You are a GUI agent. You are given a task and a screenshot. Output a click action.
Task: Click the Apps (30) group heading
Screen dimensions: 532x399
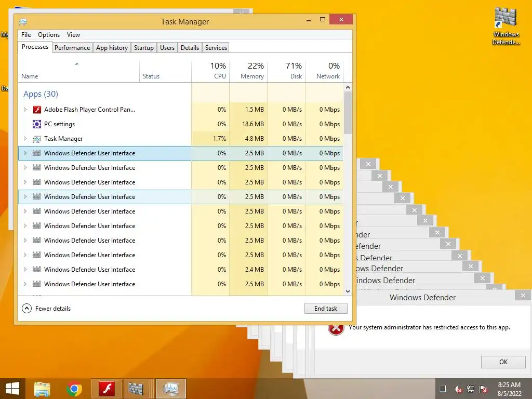41,94
